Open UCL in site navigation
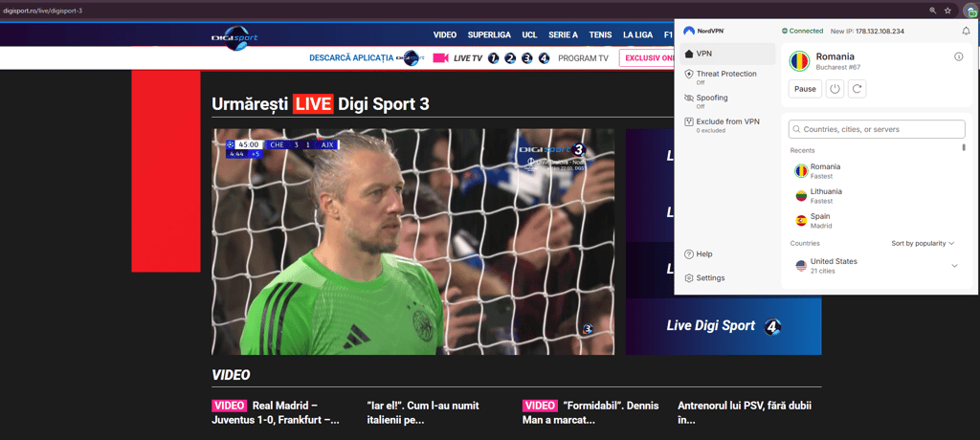Screen dimensions: 980x440 [530, 35]
